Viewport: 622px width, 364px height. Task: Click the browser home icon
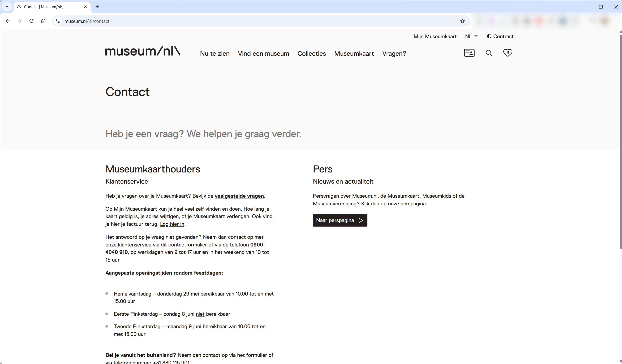[x=43, y=21]
